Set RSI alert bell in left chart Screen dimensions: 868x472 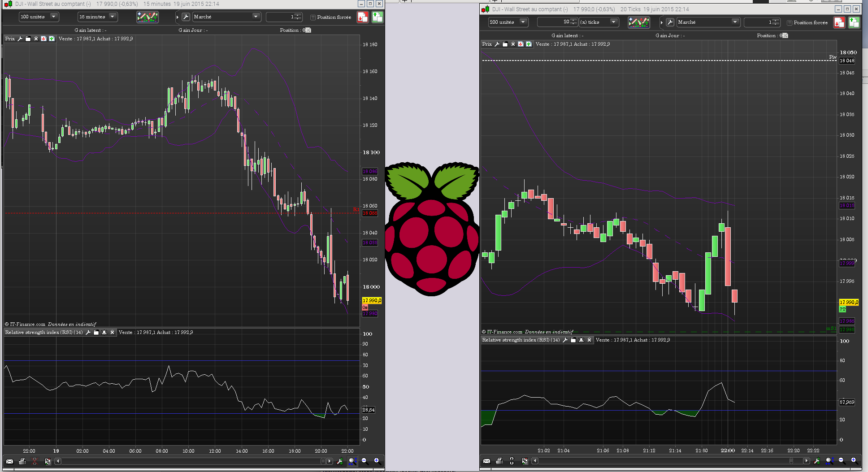point(104,332)
